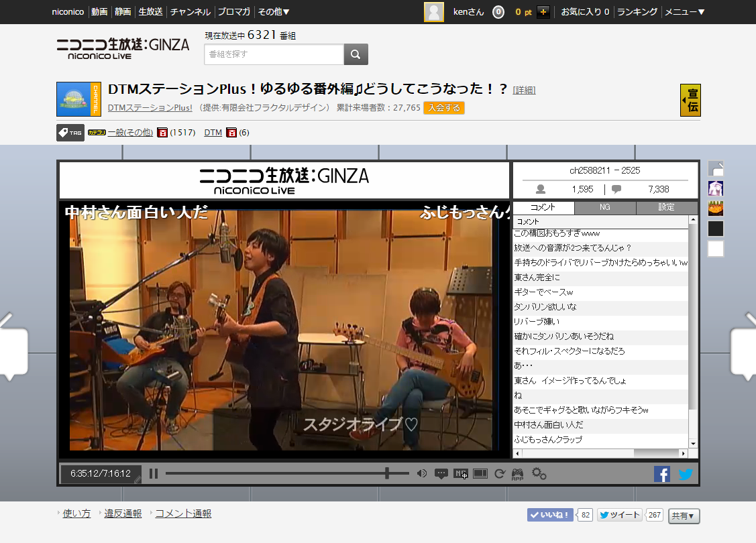Open dictionary icon next to DTM tag
Viewport: 756px width, 543px height.
click(232, 133)
